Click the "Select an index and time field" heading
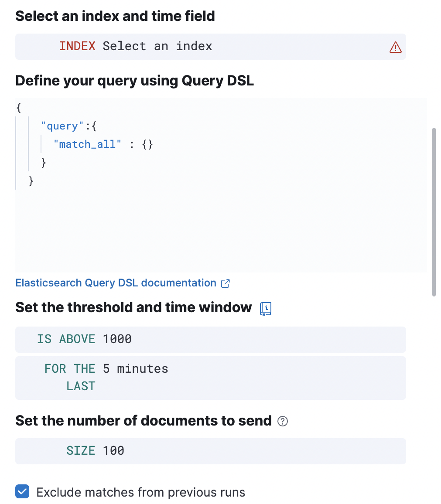This screenshot has width=441, height=504. (x=115, y=16)
